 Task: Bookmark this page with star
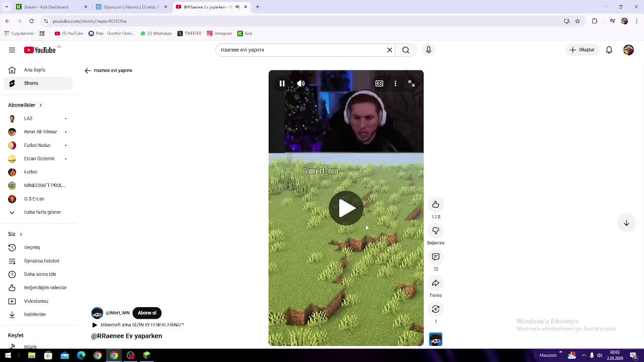click(578, 21)
